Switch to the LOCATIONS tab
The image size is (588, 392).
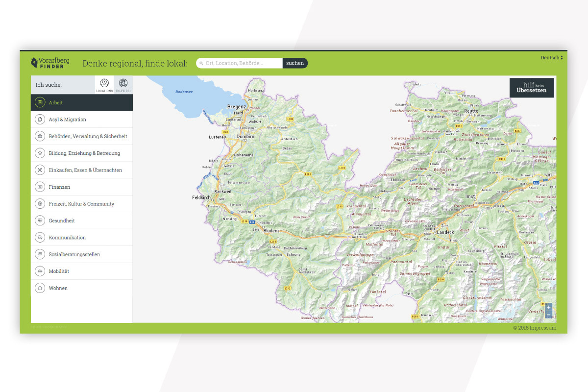104,85
